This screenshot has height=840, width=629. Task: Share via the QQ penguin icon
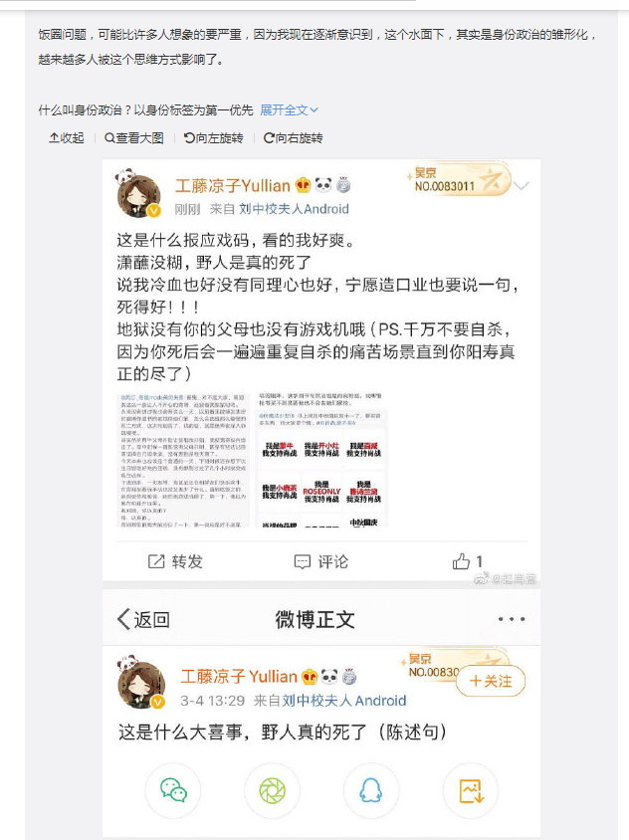point(371,790)
